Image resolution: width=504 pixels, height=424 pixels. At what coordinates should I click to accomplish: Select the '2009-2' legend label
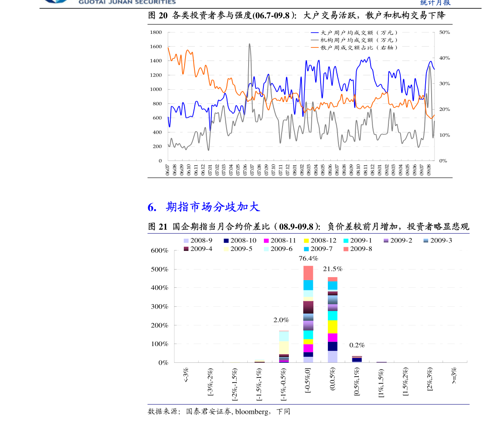pos(401,240)
